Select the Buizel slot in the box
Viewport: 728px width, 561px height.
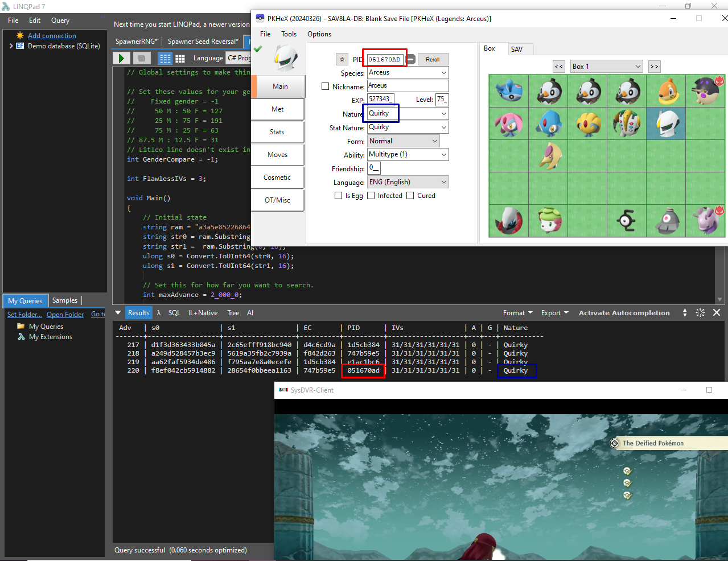pos(667,91)
